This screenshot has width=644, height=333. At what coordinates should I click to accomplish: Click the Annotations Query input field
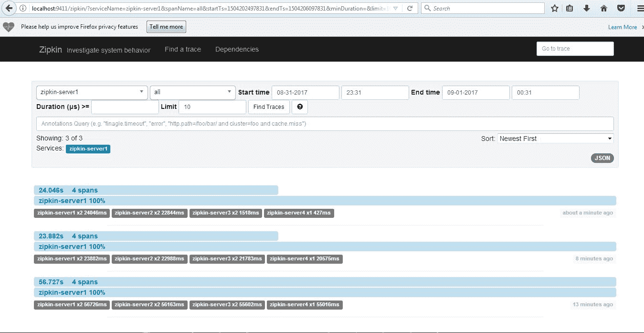tap(325, 124)
